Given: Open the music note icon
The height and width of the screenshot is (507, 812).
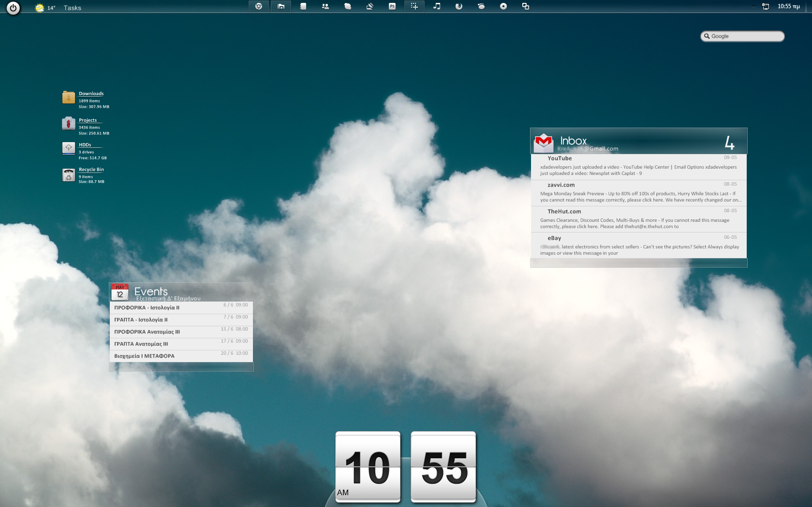Looking at the screenshot, I should [x=437, y=6].
